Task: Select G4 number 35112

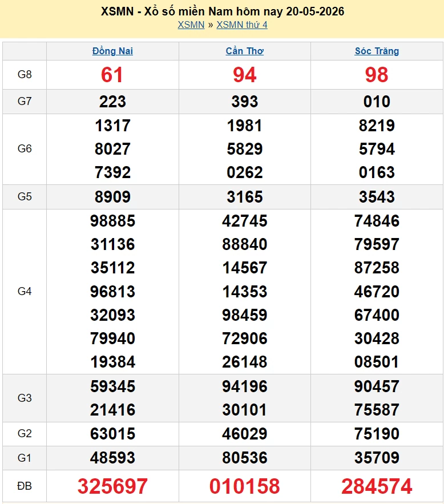Action: coord(113,268)
